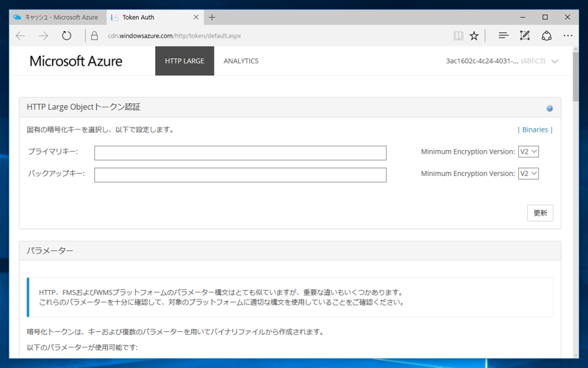
Task: Click text 以下のパラメーターが使用可能です:
Action: 82,347
